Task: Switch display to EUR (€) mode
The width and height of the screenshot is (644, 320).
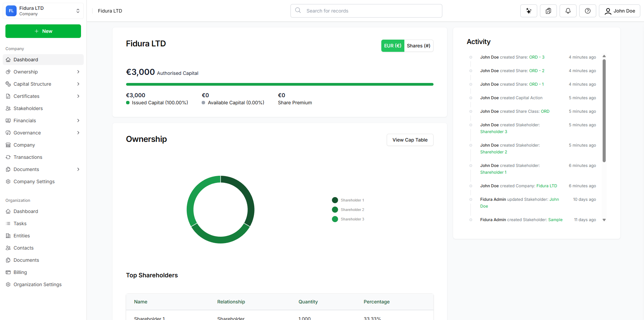Action: (x=393, y=46)
